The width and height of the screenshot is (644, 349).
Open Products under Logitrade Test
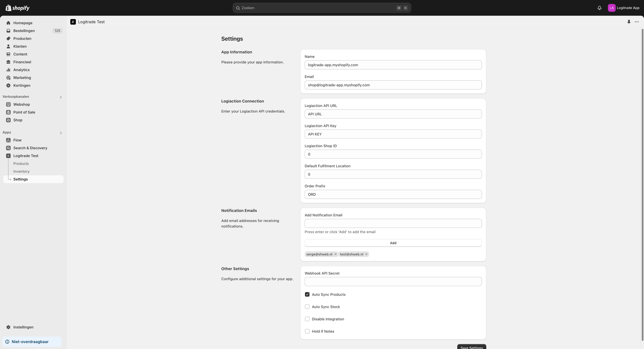21,164
